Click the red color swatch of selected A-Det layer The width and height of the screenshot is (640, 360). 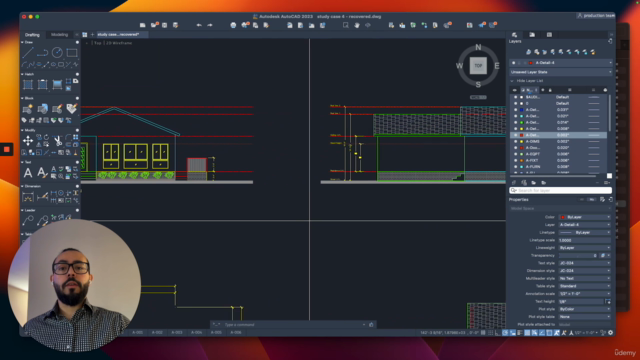tap(521, 135)
